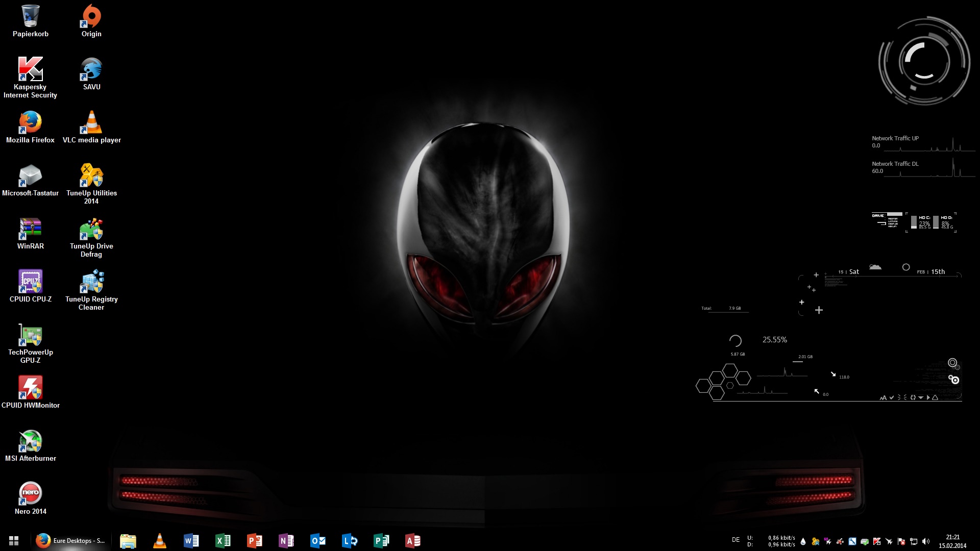This screenshot has height=551, width=980.
Task: Click the play arrow in the widget toolbar
Action: [928, 397]
